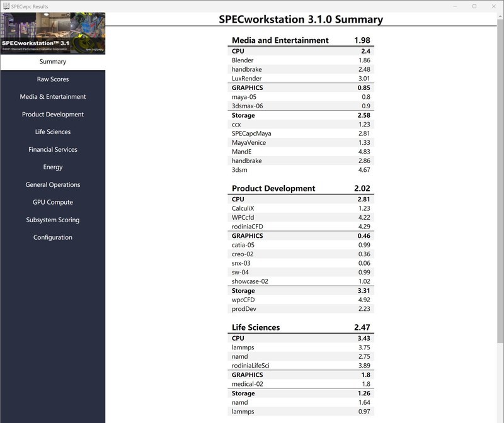Click the Life Sciences summary heading

[256, 327]
